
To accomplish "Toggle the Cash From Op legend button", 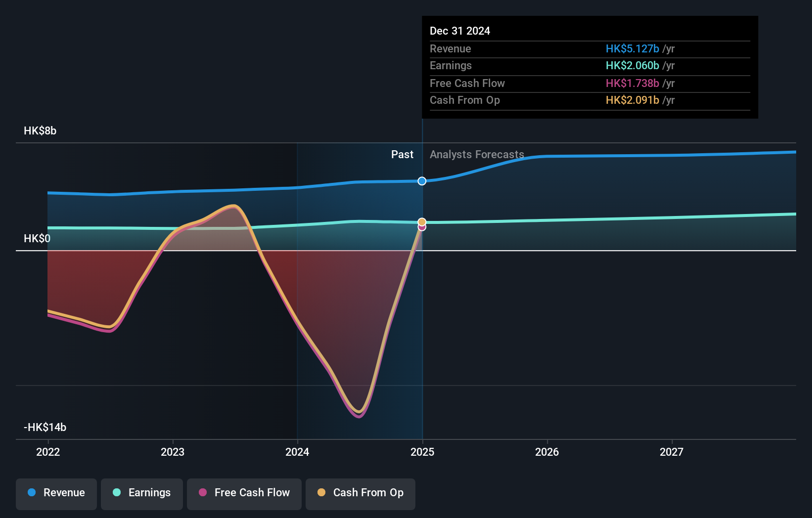I will point(361,494).
